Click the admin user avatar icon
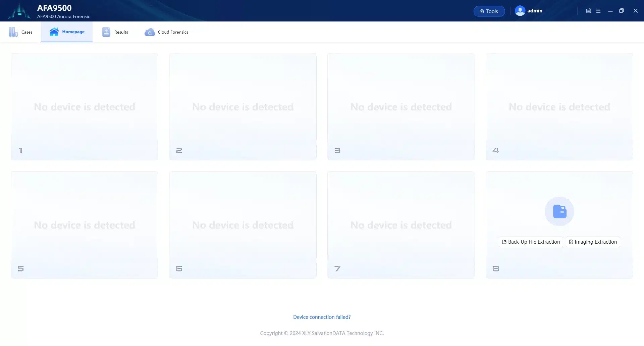This screenshot has height=346, width=644. [520, 11]
